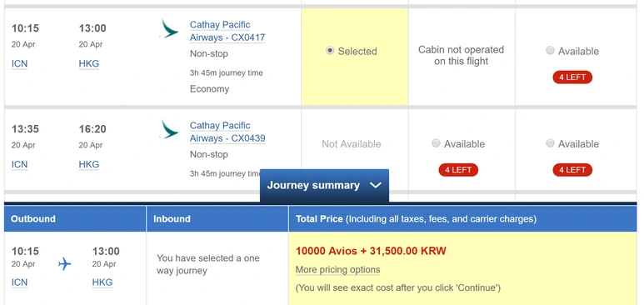Click the 4 LEFT badge on CX0417 row

click(x=572, y=77)
